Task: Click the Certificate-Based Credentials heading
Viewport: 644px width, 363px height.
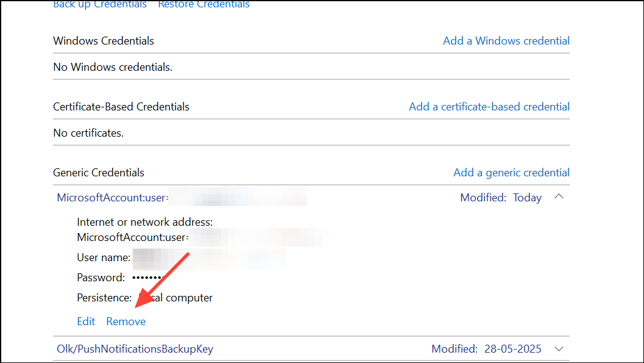Action: [121, 106]
